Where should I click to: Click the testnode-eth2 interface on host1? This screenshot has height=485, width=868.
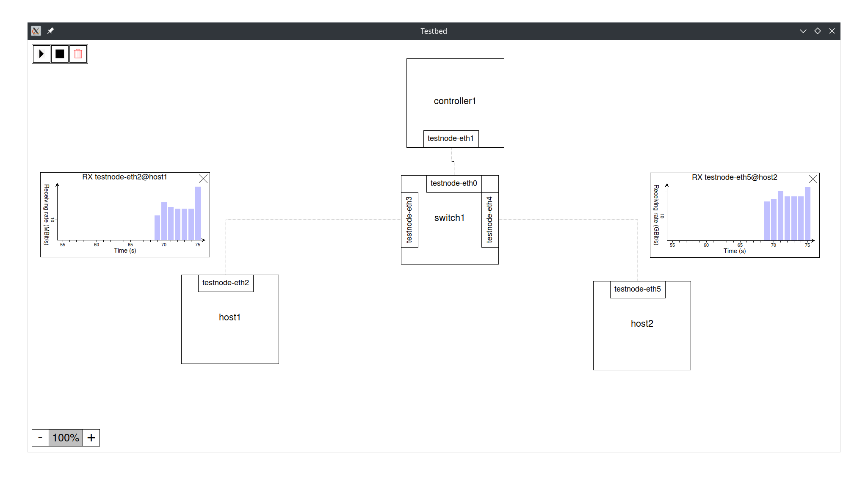point(225,283)
